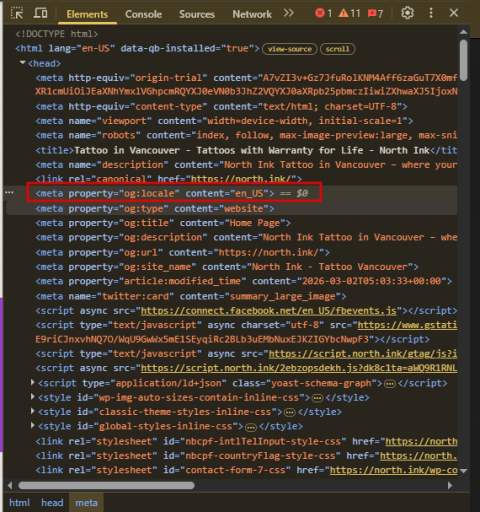Viewport: 480px width, 512px height.
Task: Select the og:site_name meta element
Action: pyautogui.click(x=227, y=267)
